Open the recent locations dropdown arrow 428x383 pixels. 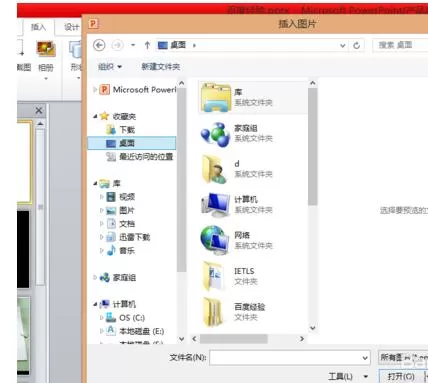click(133, 45)
